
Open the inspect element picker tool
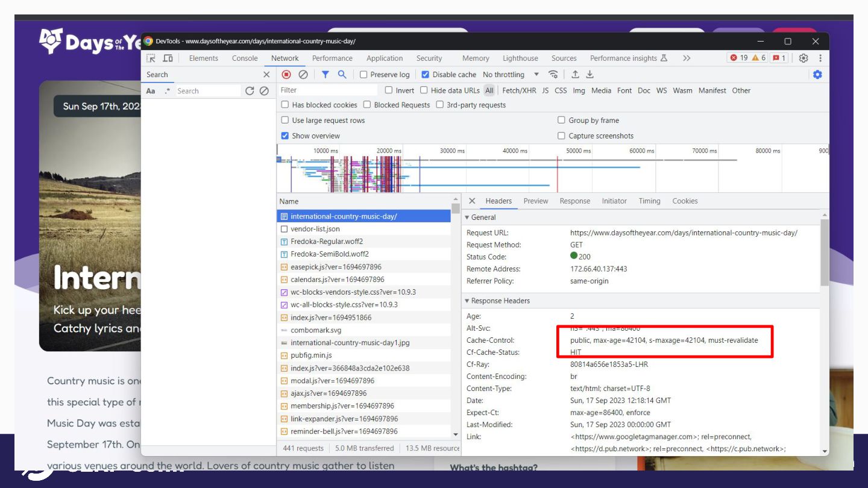click(151, 58)
